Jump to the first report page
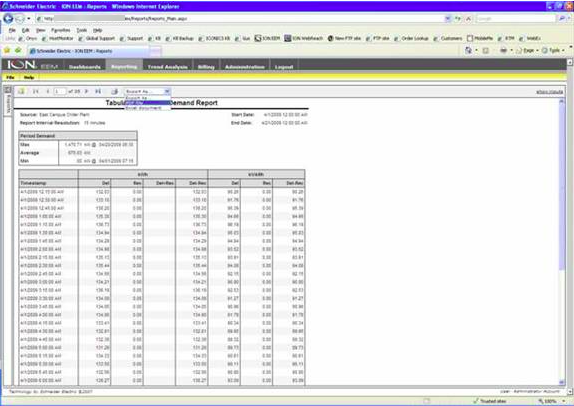The image size is (574, 406). [36, 91]
